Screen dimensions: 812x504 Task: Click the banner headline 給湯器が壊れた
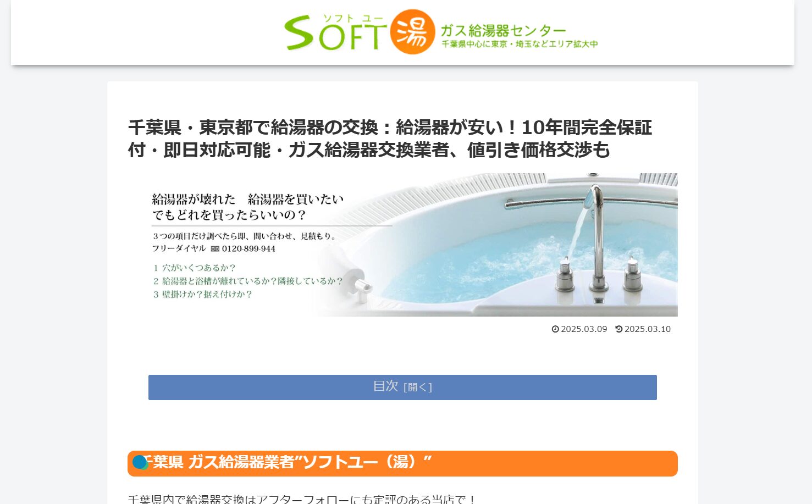coord(194,199)
